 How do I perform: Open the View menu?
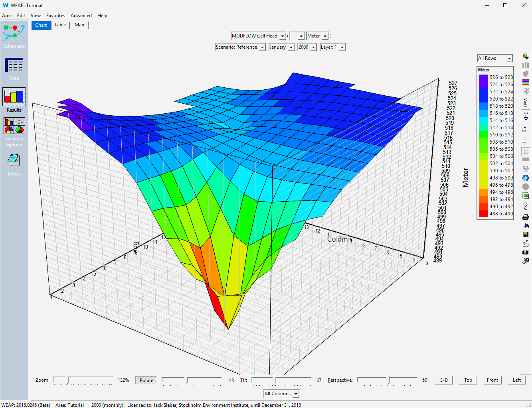point(36,16)
